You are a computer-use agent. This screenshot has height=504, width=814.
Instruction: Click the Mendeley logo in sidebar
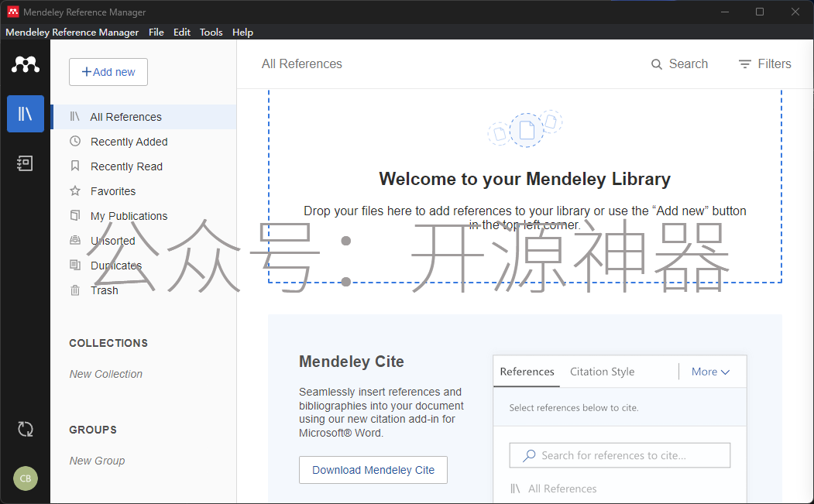click(x=26, y=64)
